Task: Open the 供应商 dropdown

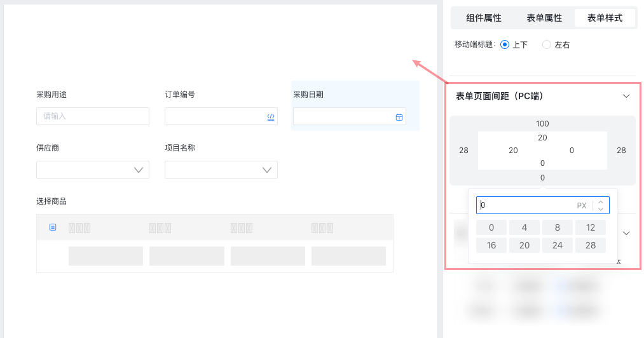Action: 93,170
